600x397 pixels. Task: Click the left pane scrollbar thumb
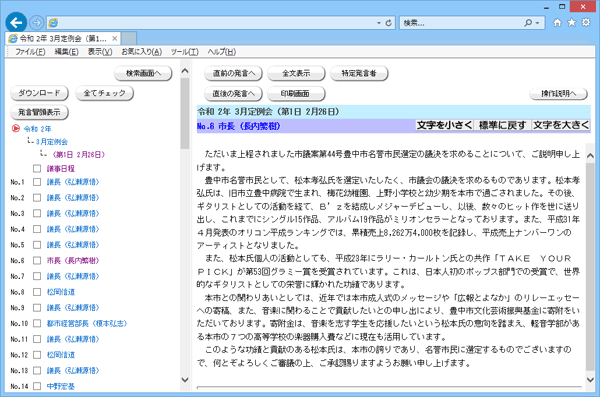tap(185, 113)
